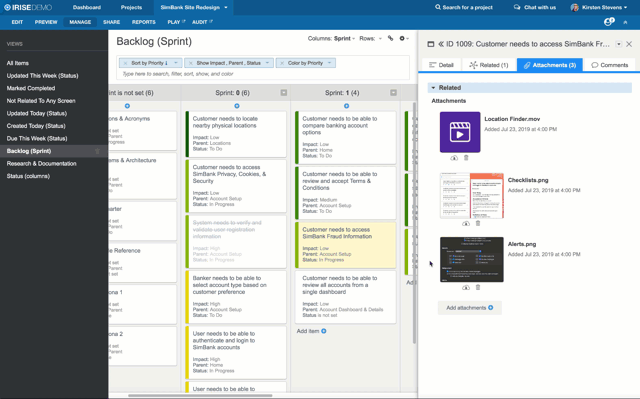Image resolution: width=640 pixels, height=399 pixels.
Task: Open the SHARE menu
Action: [x=111, y=22]
